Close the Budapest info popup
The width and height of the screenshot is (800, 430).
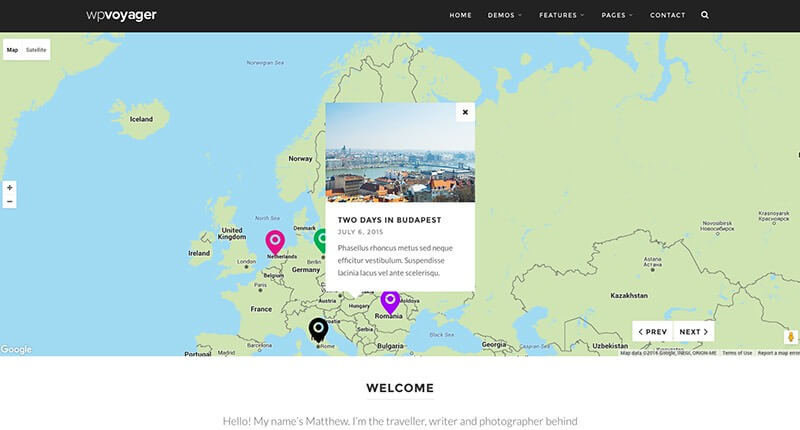click(465, 112)
